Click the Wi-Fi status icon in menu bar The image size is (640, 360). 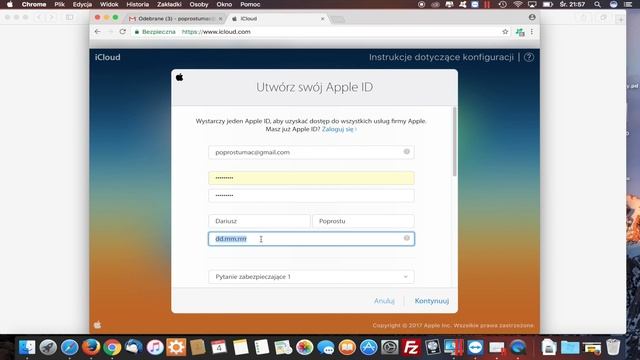pyautogui.click(x=518, y=4)
